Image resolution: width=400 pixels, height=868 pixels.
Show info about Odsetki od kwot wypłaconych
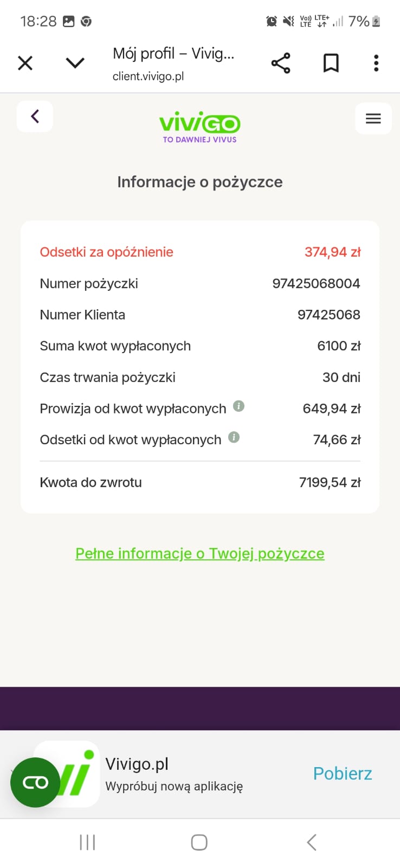[x=234, y=437]
